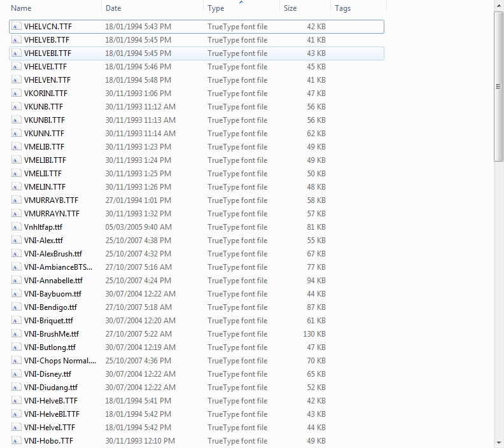The image size is (504, 448).
Task: Click the file name VNI-Disney.ttf
Action: point(48,374)
